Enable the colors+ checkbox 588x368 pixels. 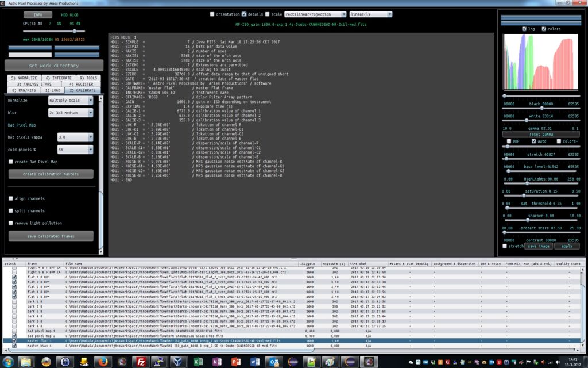(559, 141)
